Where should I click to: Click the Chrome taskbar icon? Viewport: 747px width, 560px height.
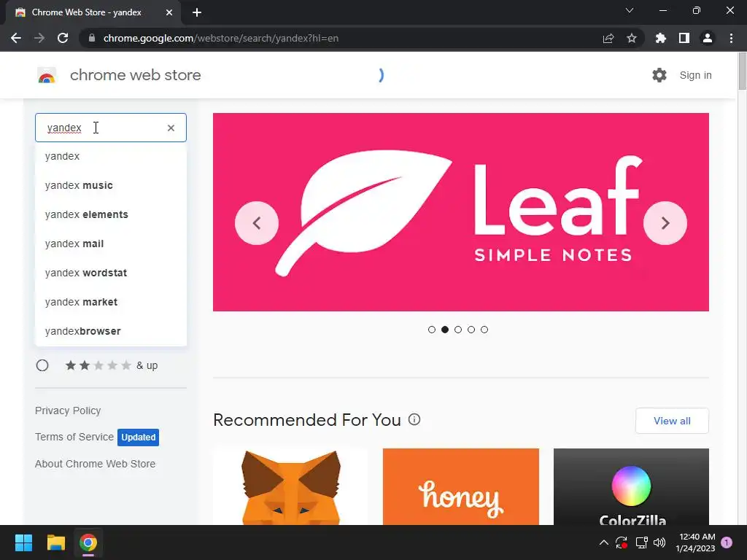click(88, 542)
